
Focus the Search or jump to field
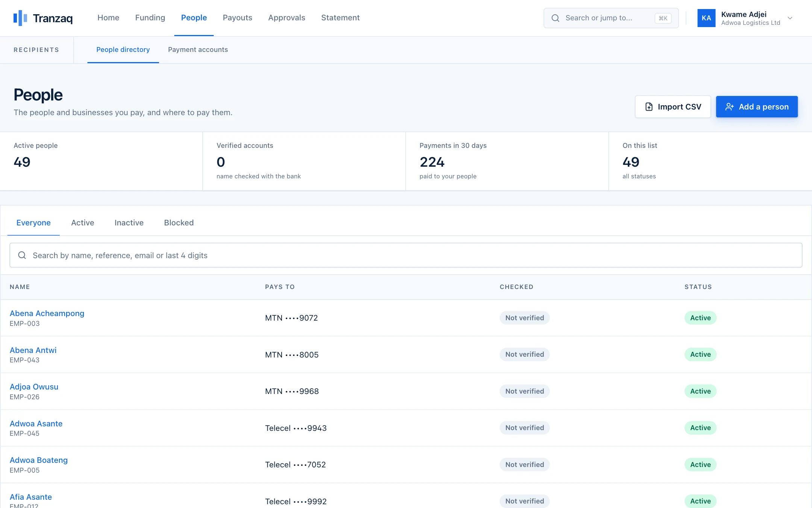click(x=611, y=18)
